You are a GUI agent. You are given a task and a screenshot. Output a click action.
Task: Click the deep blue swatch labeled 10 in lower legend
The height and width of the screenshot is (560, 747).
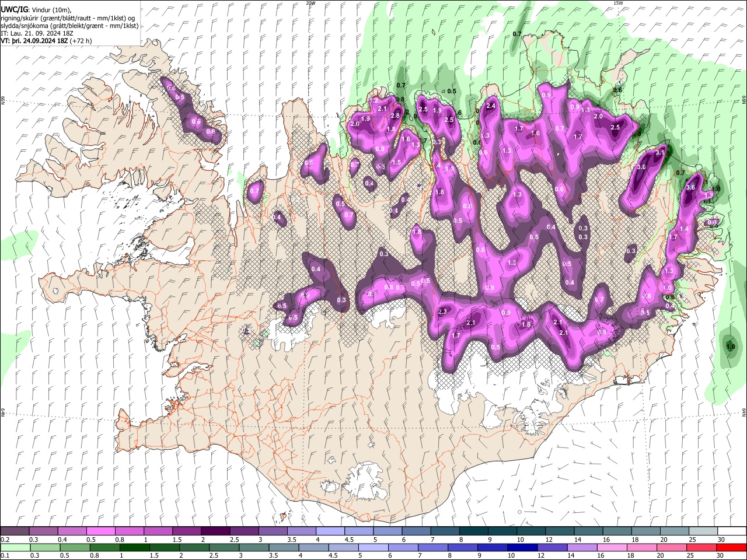coord(523,548)
